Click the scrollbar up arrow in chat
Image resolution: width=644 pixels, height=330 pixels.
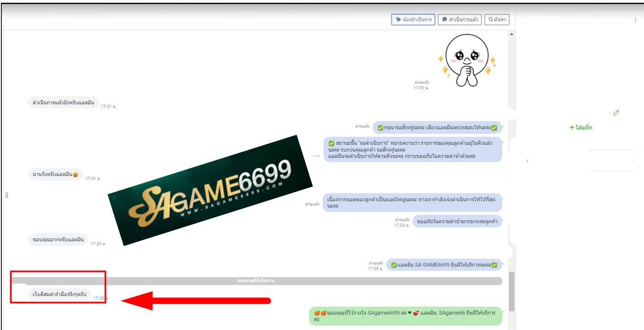(x=512, y=34)
